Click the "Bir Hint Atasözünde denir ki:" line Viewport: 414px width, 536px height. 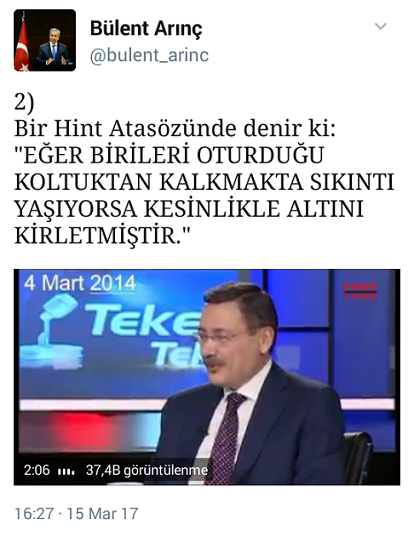click(x=175, y=129)
